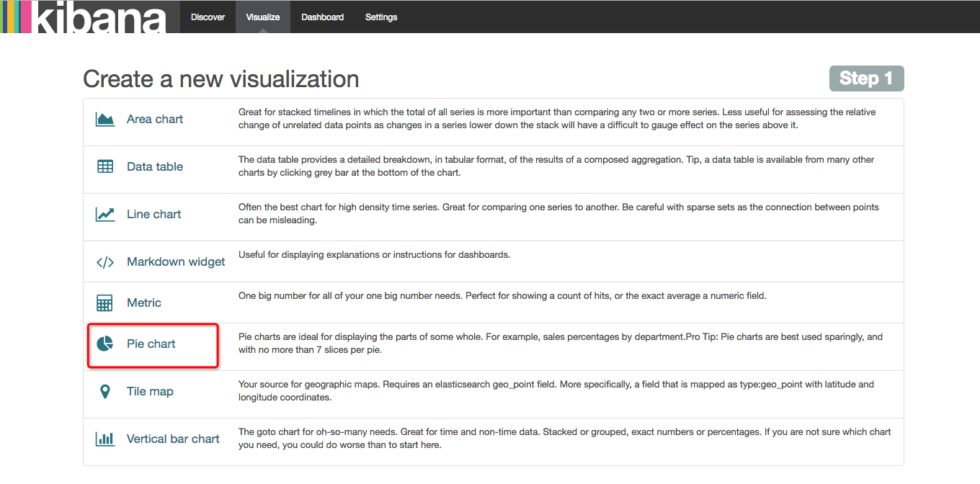The image size is (980, 484).
Task: Switch to the Dashboard tab
Action: 322,17
